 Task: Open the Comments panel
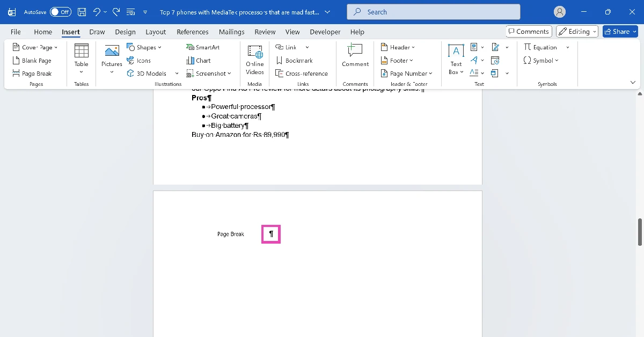click(x=529, y=31)
